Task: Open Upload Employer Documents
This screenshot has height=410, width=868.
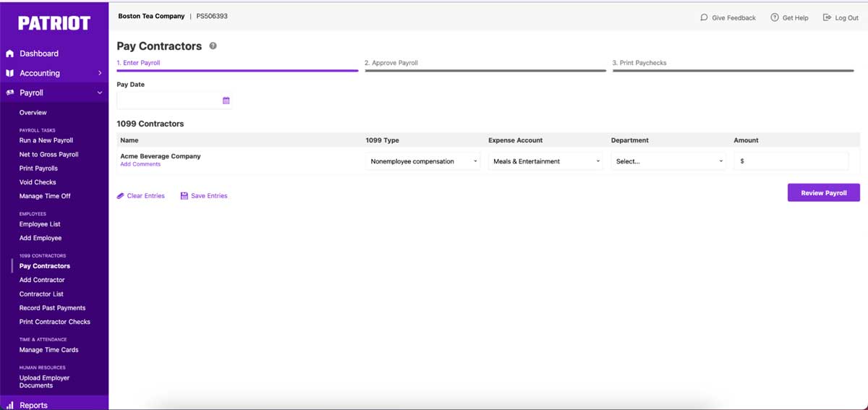Action: point(45,382)
